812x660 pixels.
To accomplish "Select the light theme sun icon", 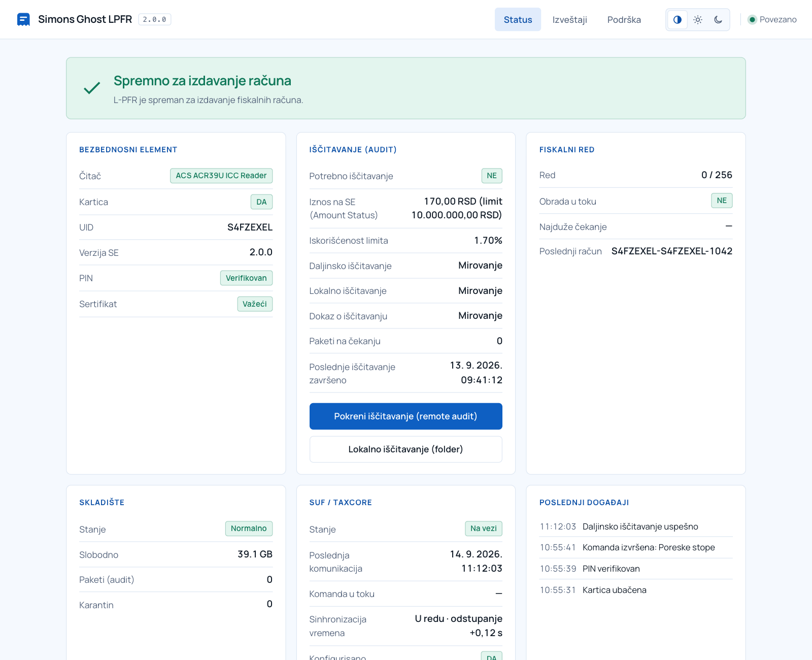I will click(698, 20).
